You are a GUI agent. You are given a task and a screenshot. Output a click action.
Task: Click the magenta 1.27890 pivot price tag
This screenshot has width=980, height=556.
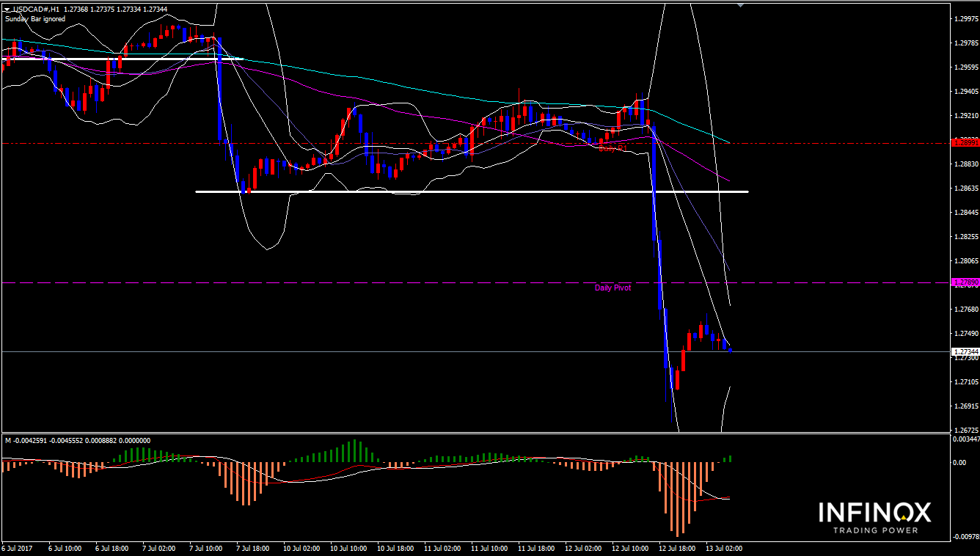965,282
